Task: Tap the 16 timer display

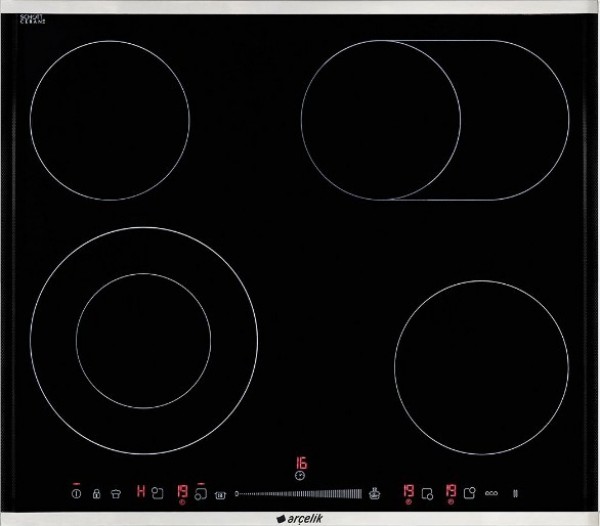Action: [x=301, y=463]
